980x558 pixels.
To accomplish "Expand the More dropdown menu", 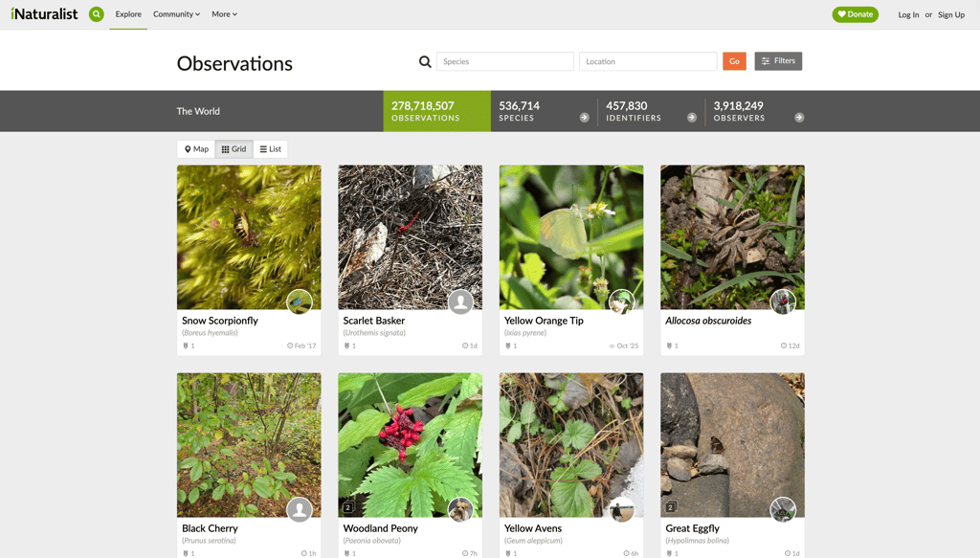I will (x=224, y=14).
